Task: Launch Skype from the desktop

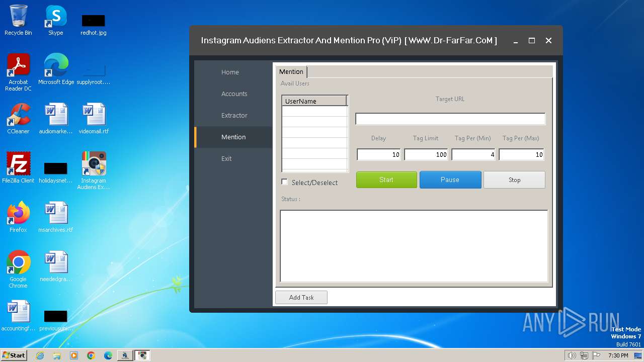Action: click(x=56, y=20)
